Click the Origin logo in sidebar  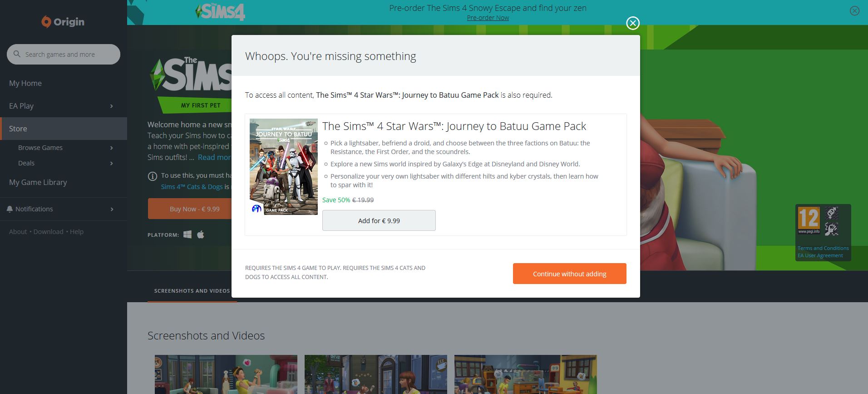tap(63, 22)
